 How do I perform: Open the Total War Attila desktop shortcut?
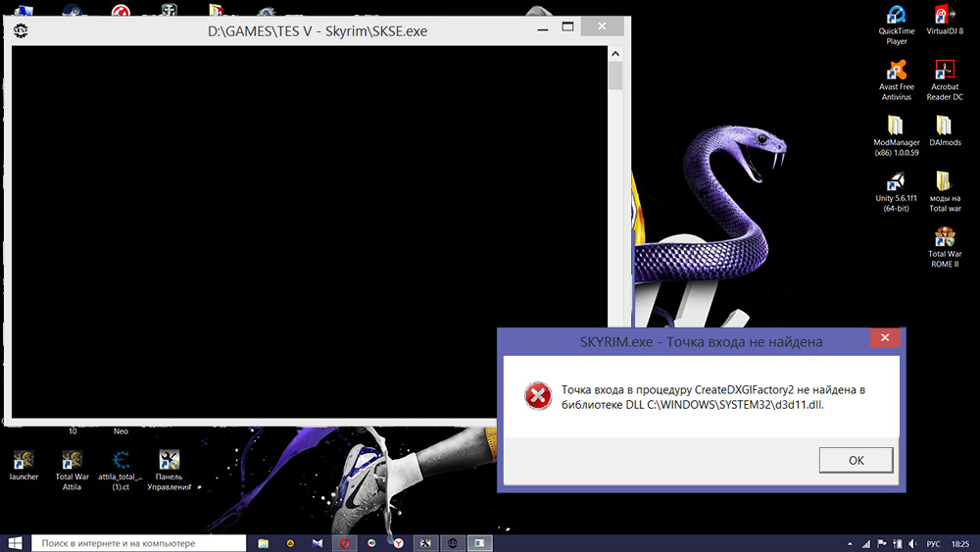72,460
